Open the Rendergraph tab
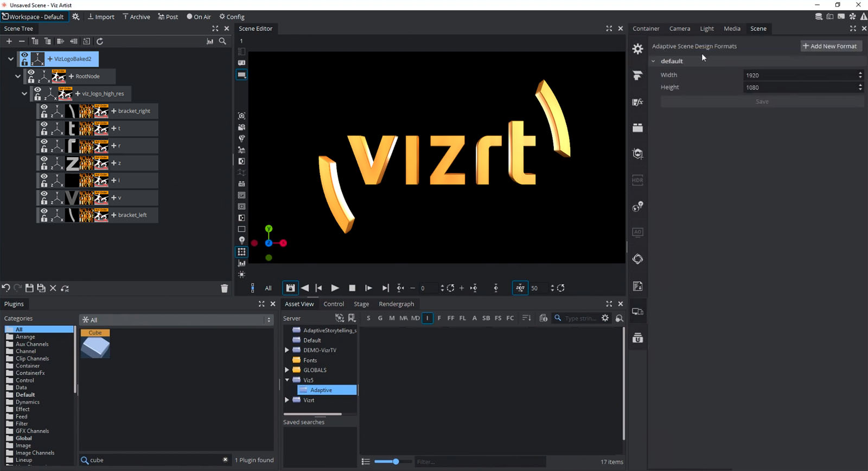 point(396,304)
